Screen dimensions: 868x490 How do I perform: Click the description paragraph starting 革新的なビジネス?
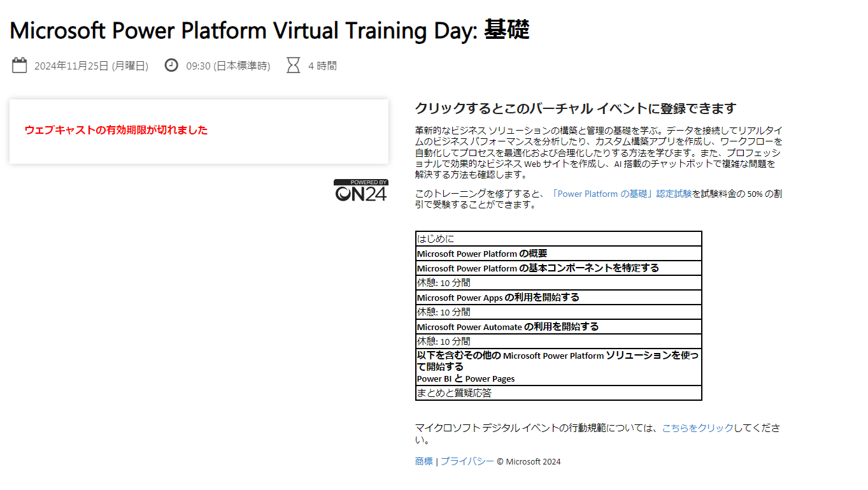pyautogui.click(x=599, y=152)
